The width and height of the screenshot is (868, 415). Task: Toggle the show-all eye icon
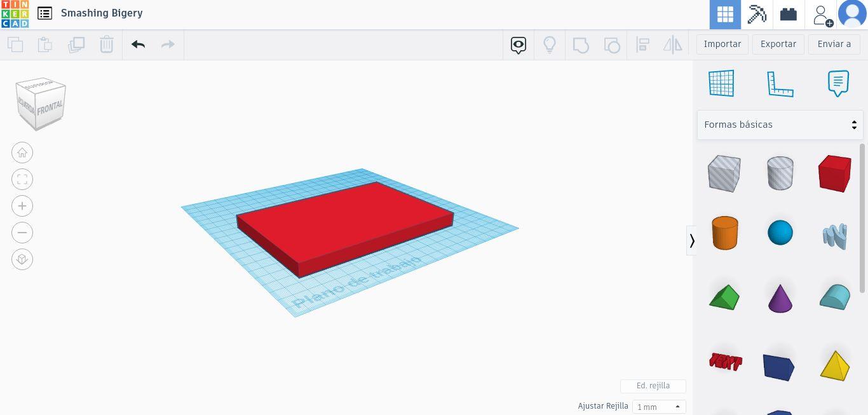[x=519, y=44]
